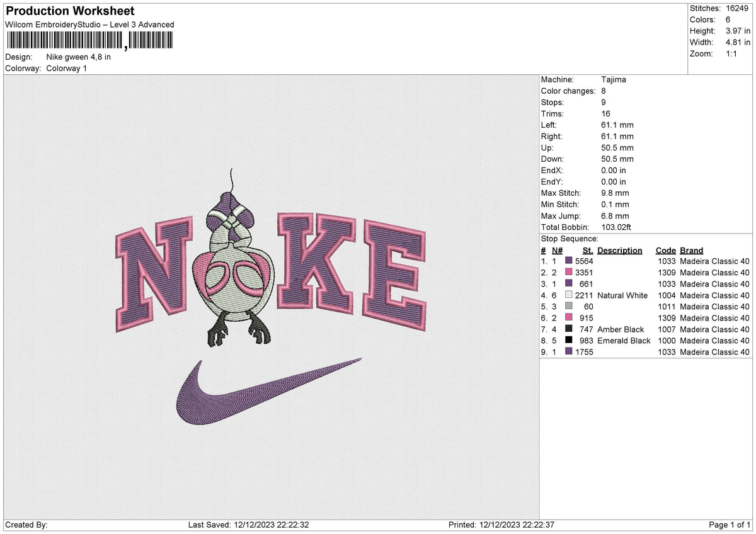Viewport: 756px width, 534px height.
Task: Click the Min Stitch value 0.1 mm
Action: [x=615, y=205]
